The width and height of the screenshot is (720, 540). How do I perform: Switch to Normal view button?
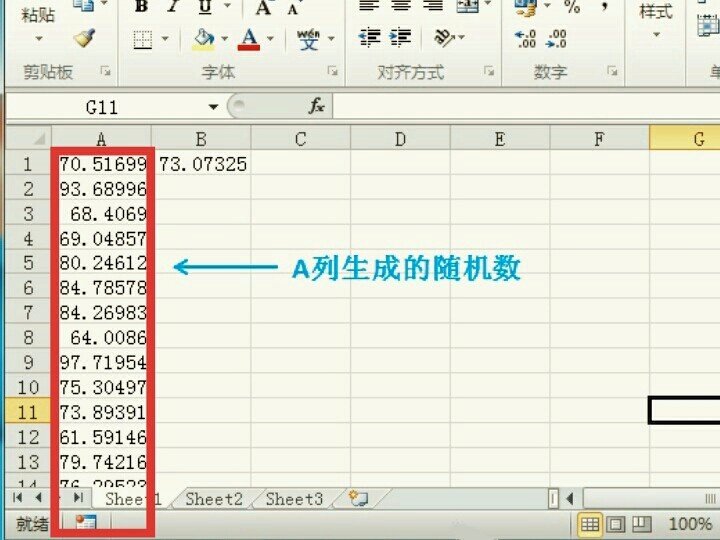[x=590, y=524]
